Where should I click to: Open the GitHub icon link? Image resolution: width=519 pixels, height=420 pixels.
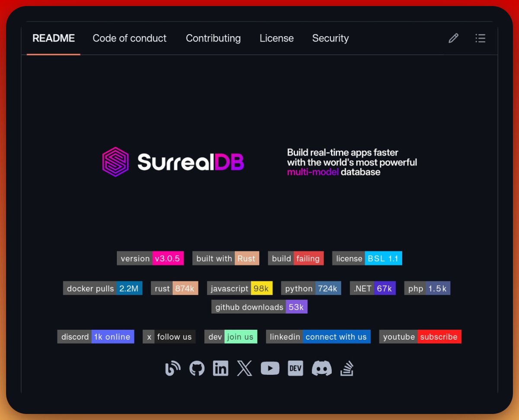click(197, 369)
